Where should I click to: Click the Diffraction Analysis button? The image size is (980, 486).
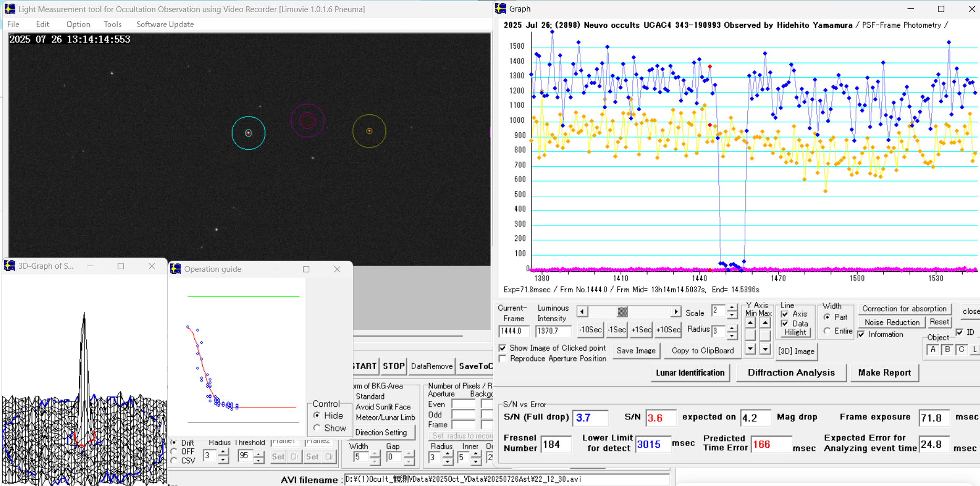pyautogui.click(x=791, y=373)
